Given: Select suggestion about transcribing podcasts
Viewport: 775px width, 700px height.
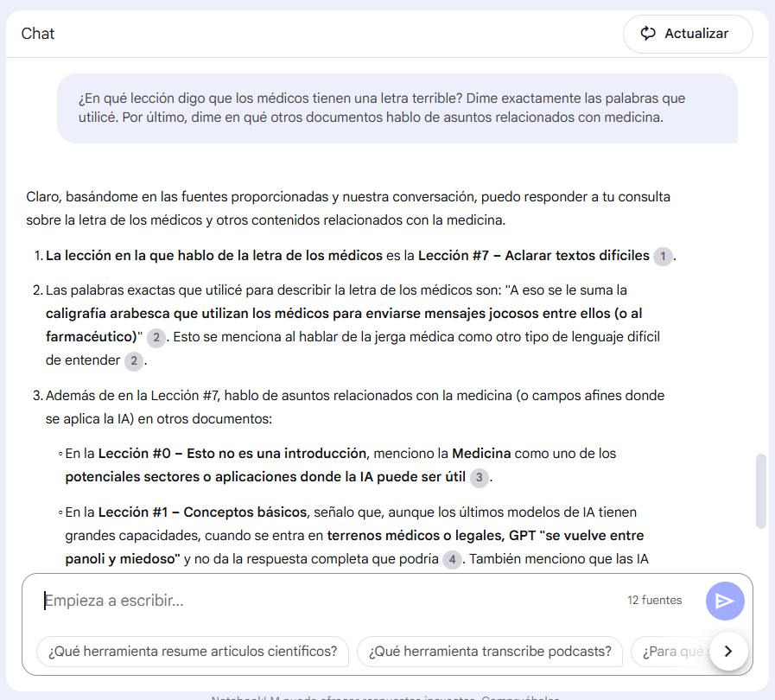Looking at the screenshot, I should point(490,651).
